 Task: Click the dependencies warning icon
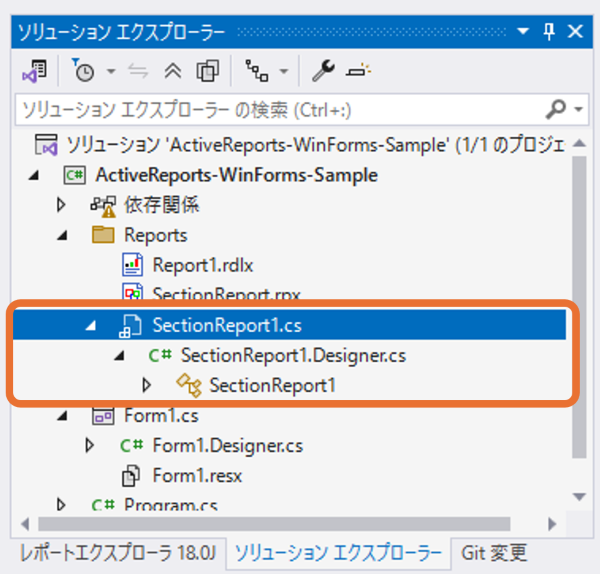coord(104,205)
